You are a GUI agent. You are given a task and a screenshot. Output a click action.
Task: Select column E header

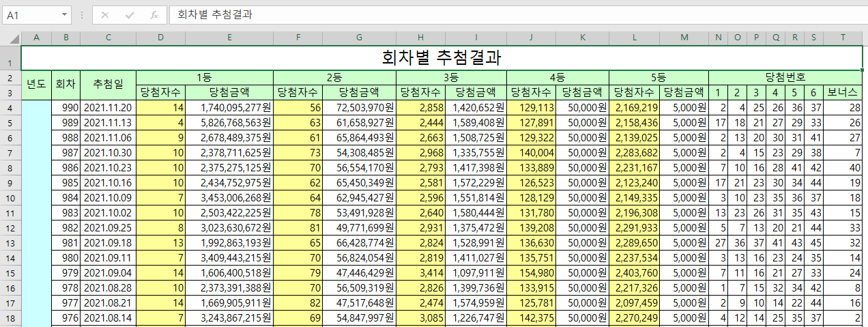click(x=229, y=38)
